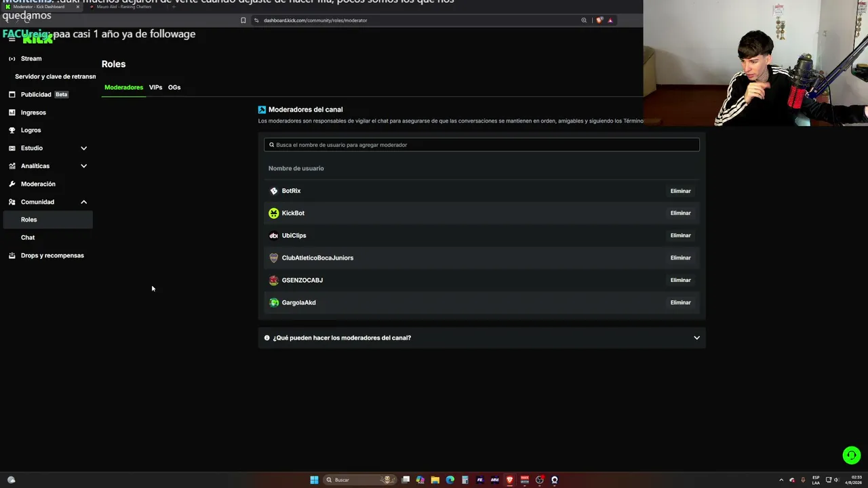This screenshot has width=868, height=488.
Task: Click the Moderadores del canal badge icon
Action: tap(262, 110)
